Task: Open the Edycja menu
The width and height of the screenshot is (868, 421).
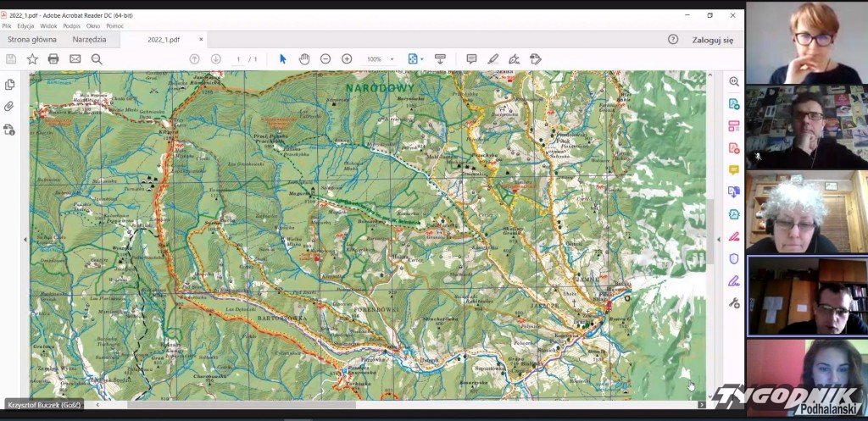Action: [25, 26]
